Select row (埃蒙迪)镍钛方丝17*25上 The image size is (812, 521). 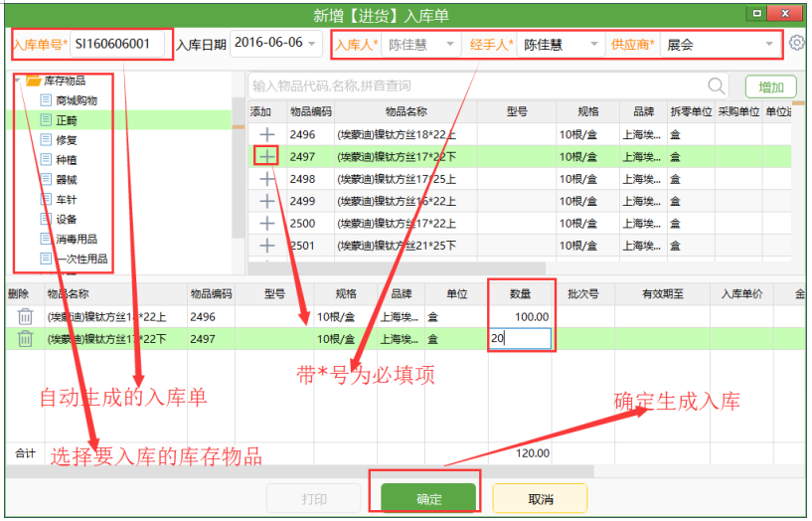520,179
